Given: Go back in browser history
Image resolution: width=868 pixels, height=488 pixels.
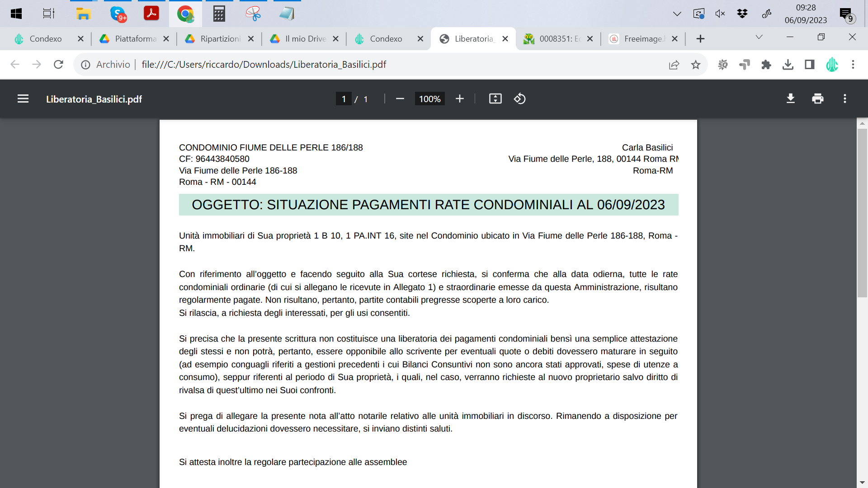Looking at the screenshot, I should click(x=15, y=65).
